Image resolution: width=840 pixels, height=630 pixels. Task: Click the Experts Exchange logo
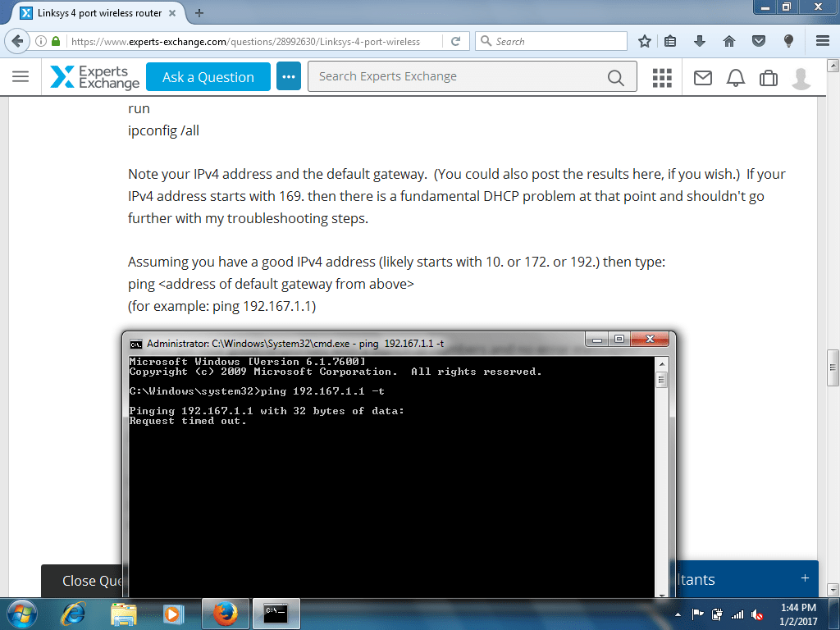pos(95,77)
